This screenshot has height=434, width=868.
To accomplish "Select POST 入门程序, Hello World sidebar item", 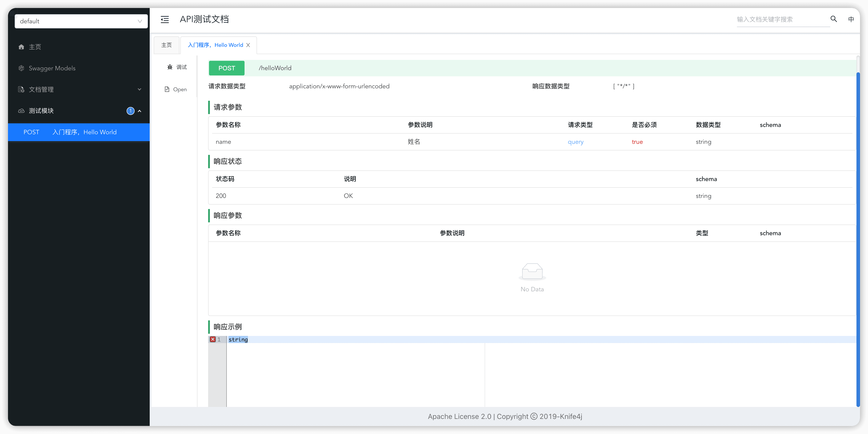I will tap(78, 132).
